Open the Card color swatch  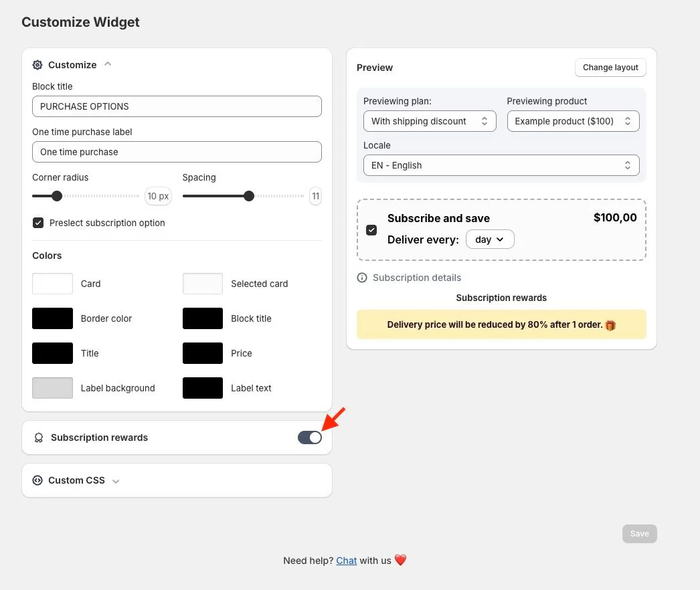(52, 284)
